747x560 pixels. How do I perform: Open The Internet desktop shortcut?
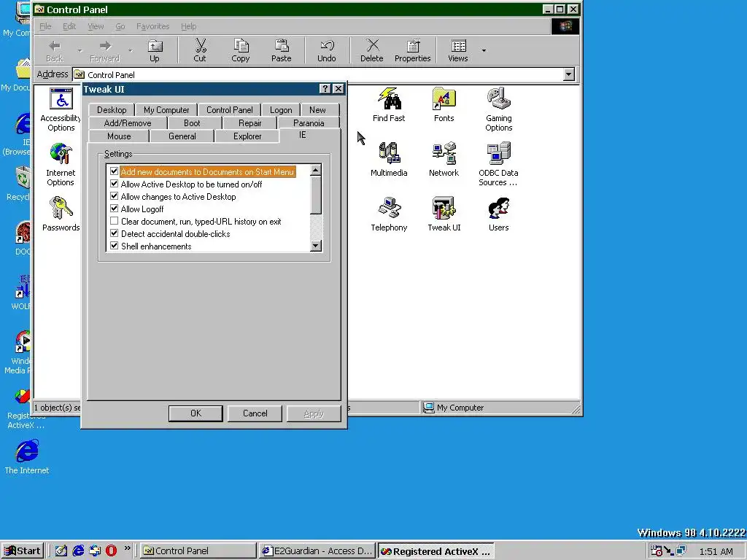pos(27,457)
